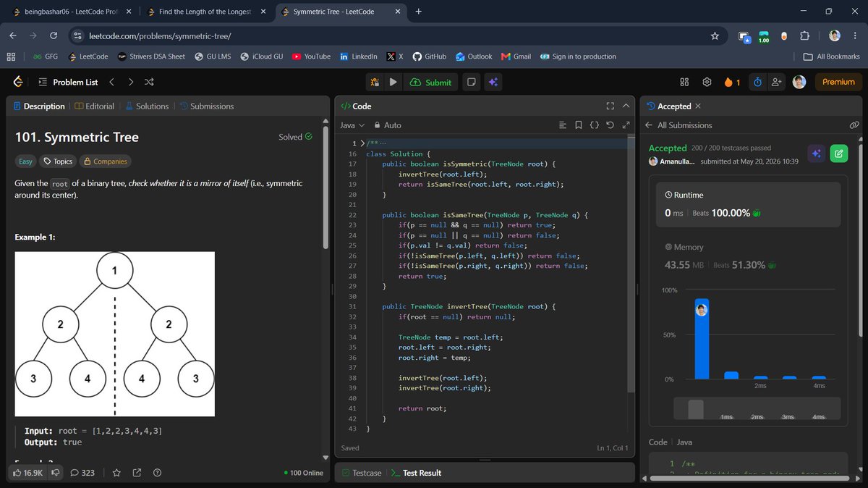Screen dimensions: 868x488
Task: Click the streak flame counter
Action: (x=732, y=83)
